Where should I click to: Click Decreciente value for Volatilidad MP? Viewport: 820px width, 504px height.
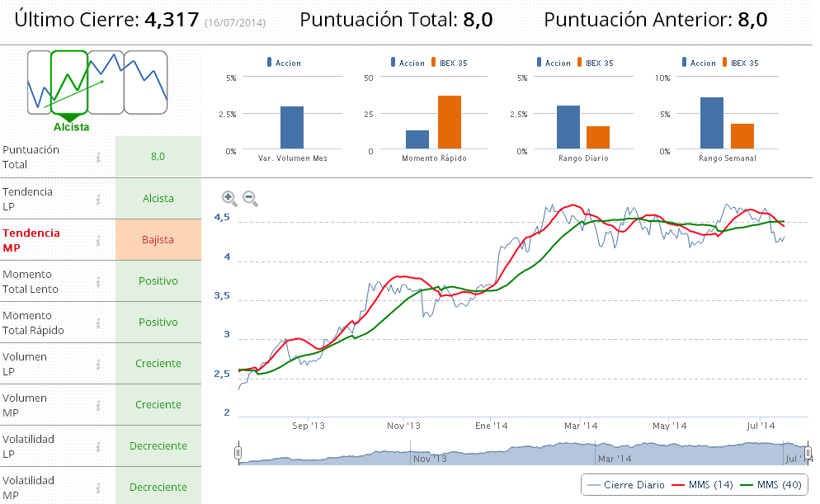(x=158, y=488)
